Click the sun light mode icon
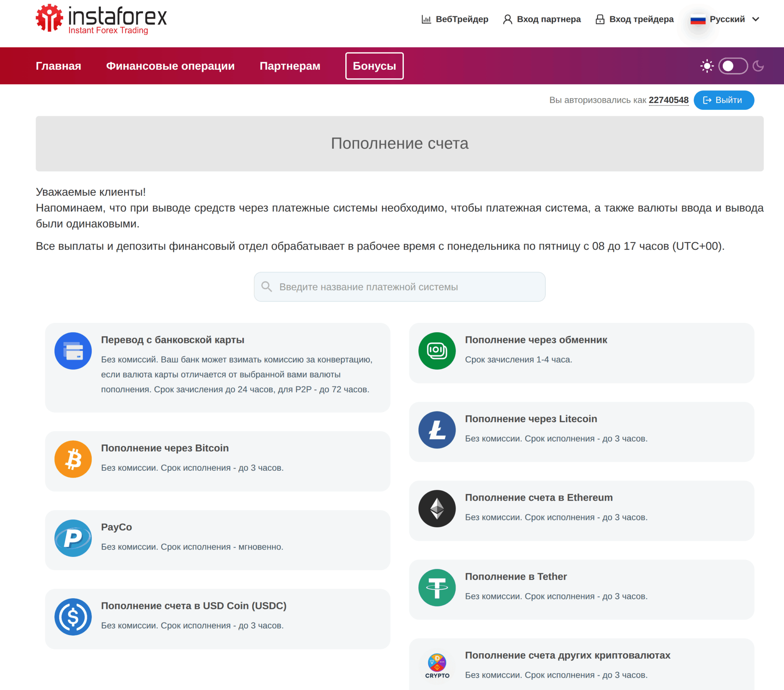 [x=707, y=66]
